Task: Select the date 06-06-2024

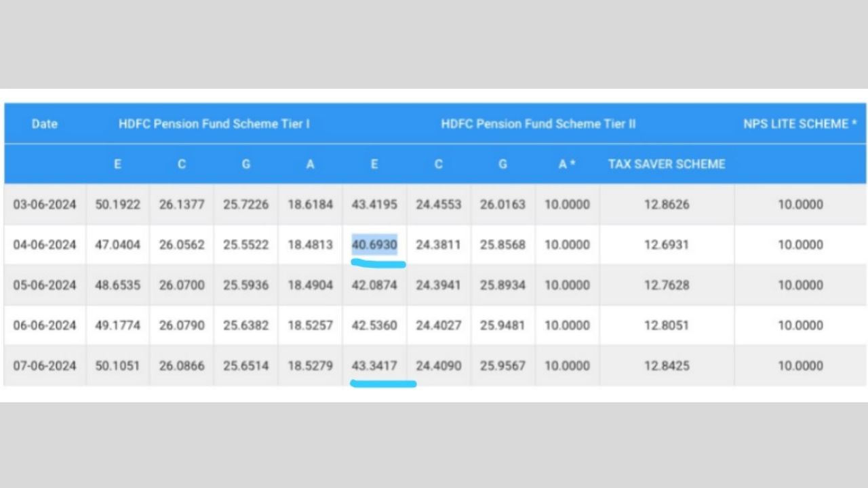Action: point(45,325)
